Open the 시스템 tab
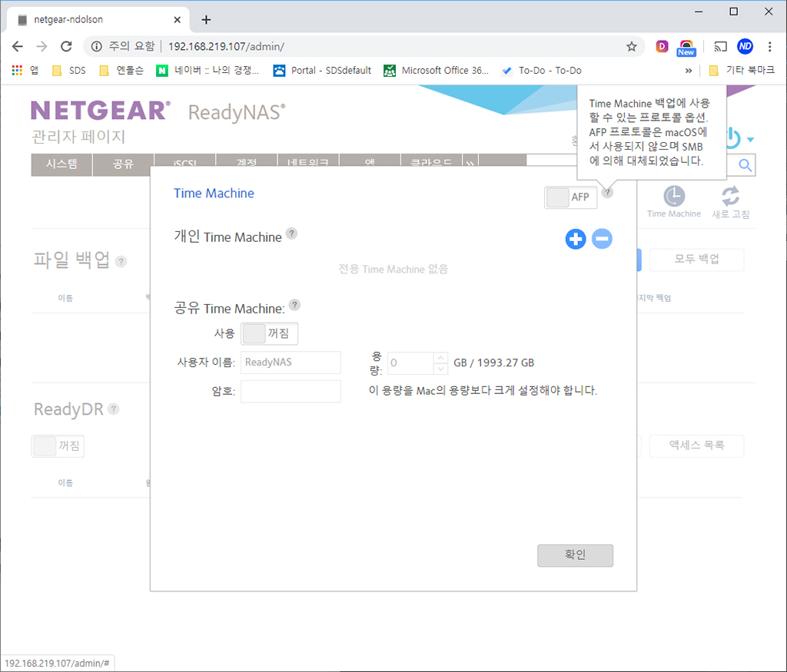Viewport: 787px width, 672px height. (x=61, y=164)
